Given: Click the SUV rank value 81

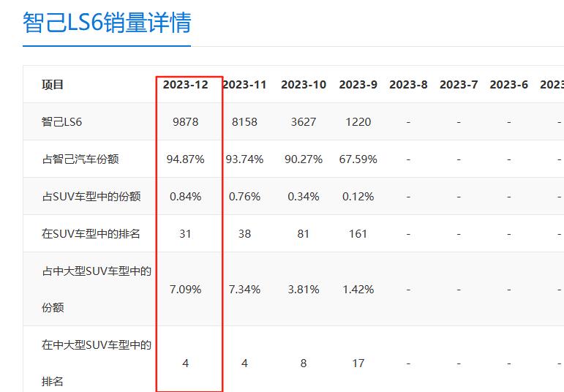Looking at the screenshot, I should pos(304,234).
